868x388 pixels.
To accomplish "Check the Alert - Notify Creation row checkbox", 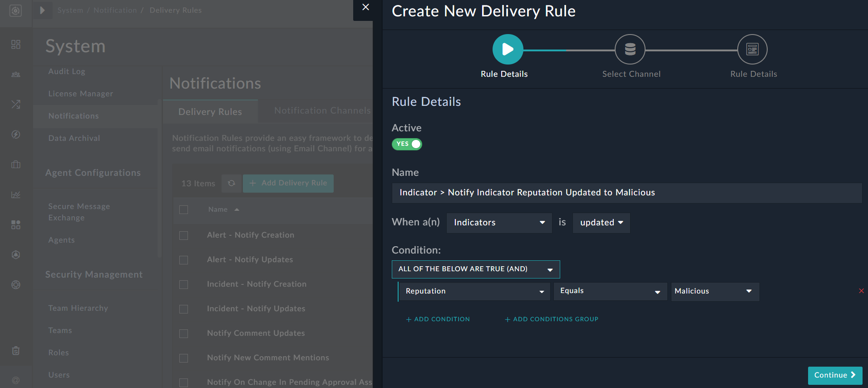I will 183,235.
